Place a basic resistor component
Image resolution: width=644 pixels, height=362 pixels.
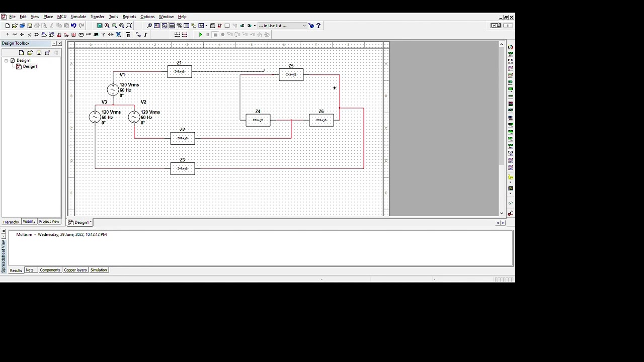[15, 35]
